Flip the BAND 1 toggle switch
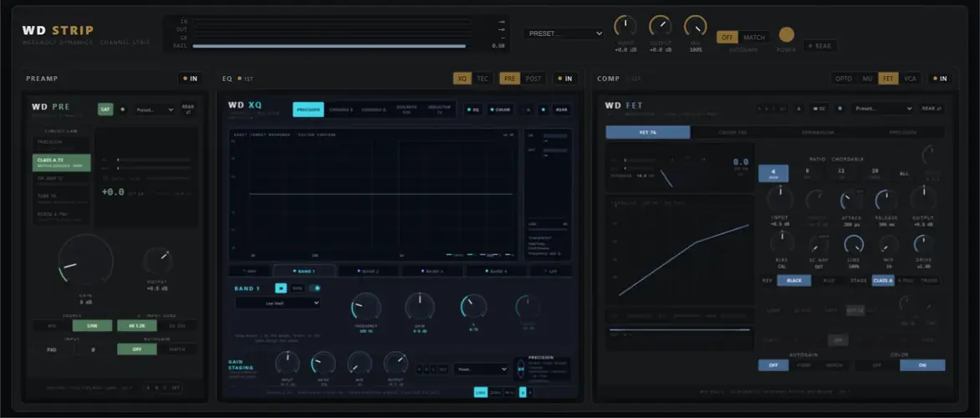 click(x=315, y=288)
